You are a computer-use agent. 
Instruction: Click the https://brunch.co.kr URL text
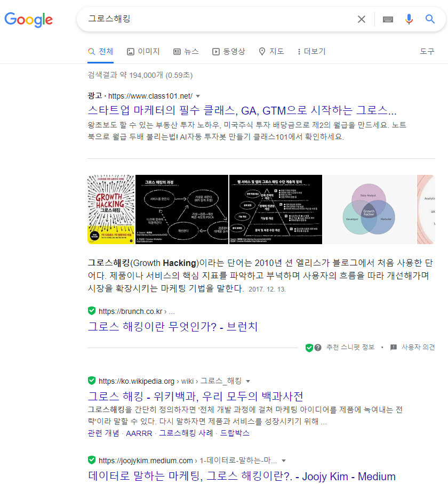[130, 311]
